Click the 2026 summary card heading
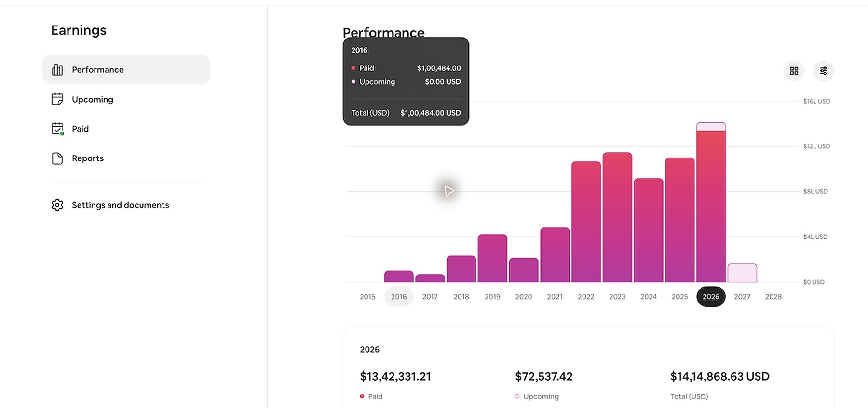The height and width of the screenshot is (408, 868). pos(369,349)
